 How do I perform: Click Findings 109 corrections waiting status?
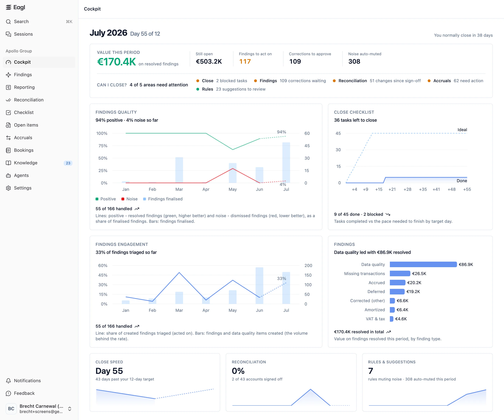(x=290, y=81)
